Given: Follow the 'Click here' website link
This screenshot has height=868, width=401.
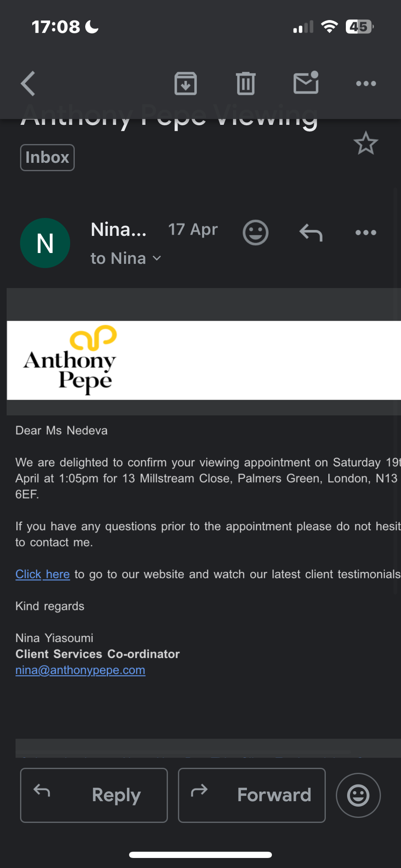Looking at the screenshot, I should click(42, 574).
